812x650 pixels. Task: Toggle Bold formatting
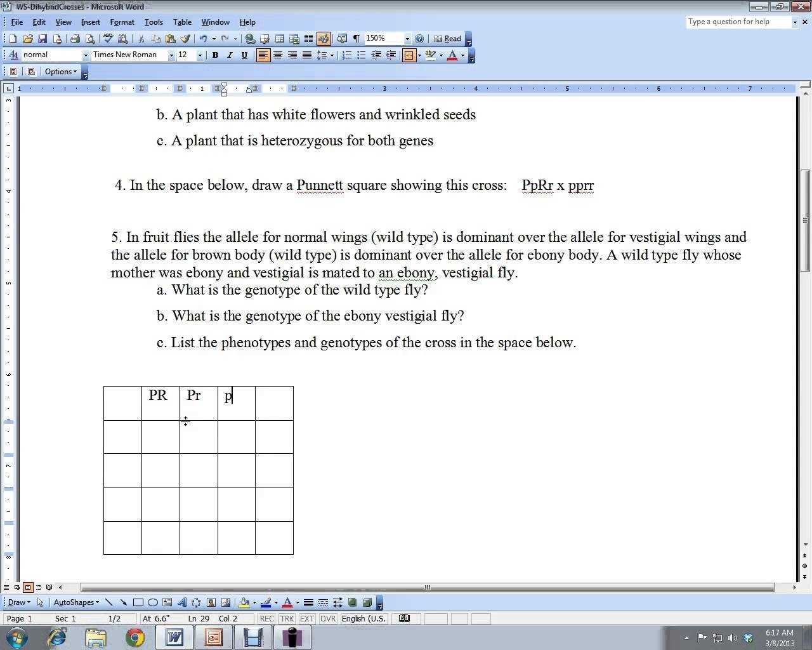pyautogui.click(x=215, y=55)
